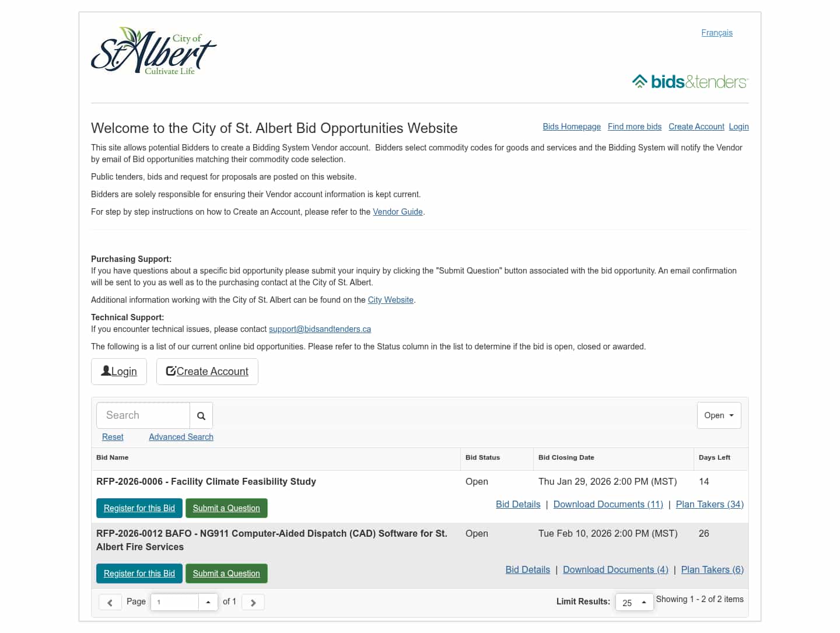Select Find more bids in the navigation

click(635, 127)
